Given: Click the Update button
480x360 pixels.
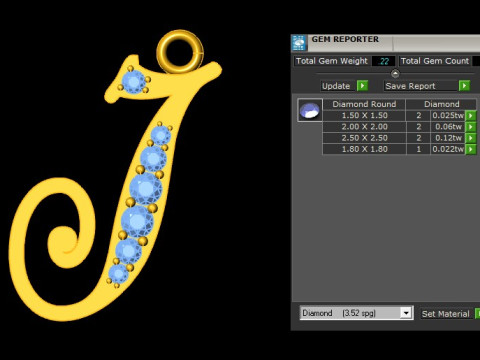Looking at the screenshot, I should point(336,86).
